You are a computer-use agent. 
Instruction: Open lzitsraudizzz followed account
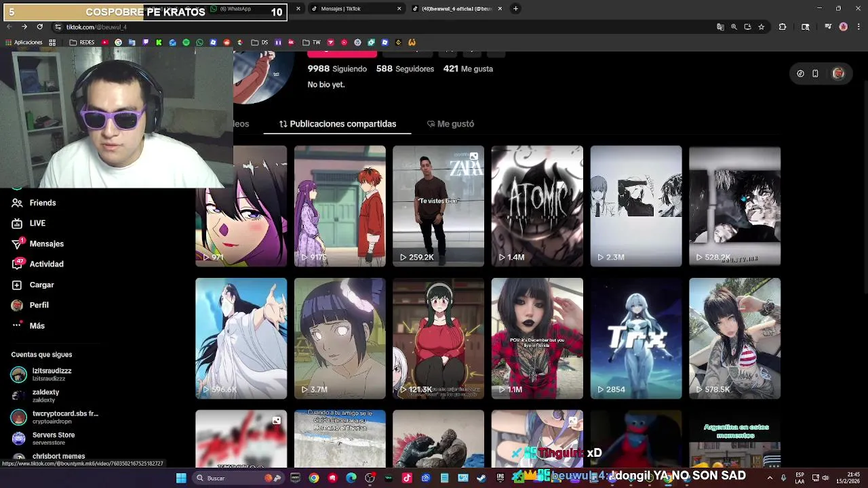(52, 374)
